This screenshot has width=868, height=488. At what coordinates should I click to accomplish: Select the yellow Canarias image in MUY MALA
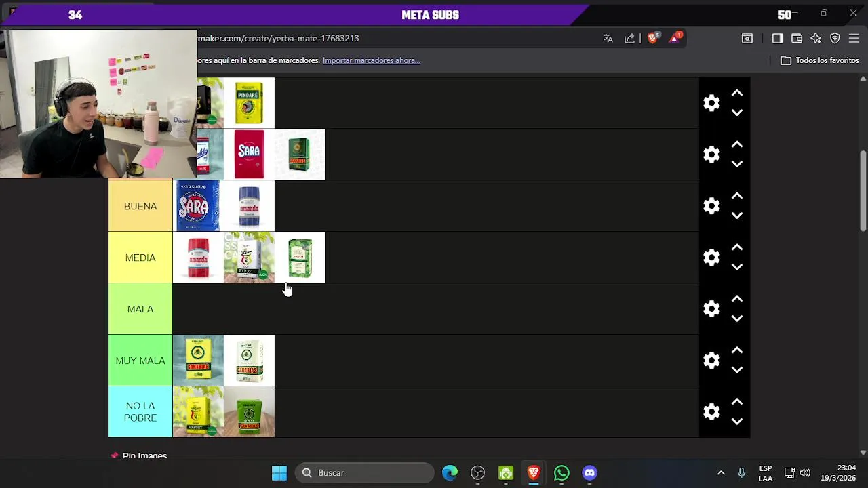[x=198, y=361]
